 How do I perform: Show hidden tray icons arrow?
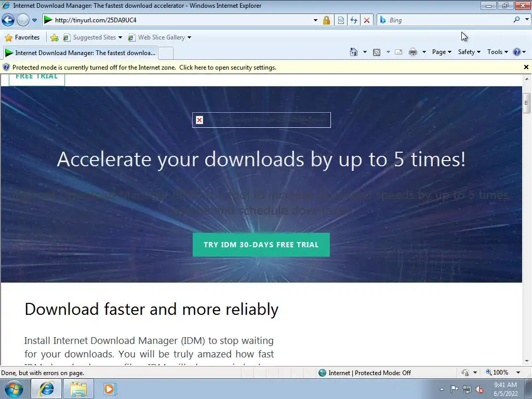(x=442, y=389)
